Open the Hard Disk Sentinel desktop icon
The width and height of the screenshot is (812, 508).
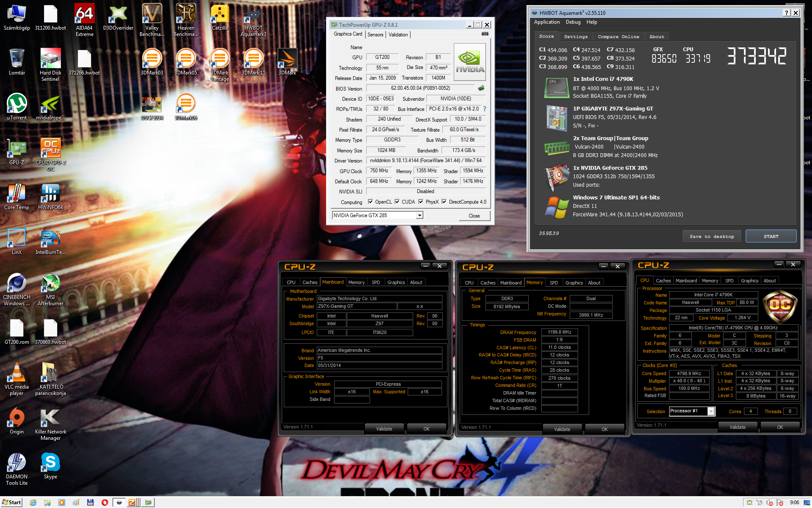point(50,65)
